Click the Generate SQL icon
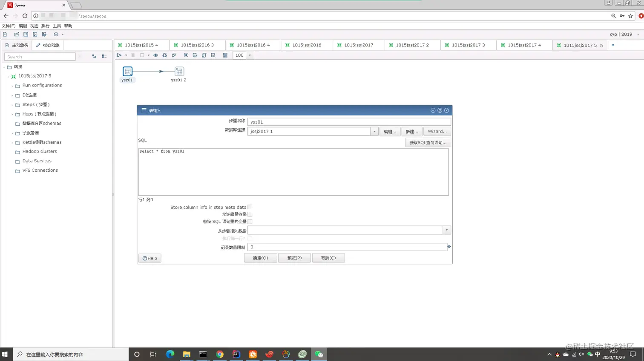644x361 pixels. point(204,55)
